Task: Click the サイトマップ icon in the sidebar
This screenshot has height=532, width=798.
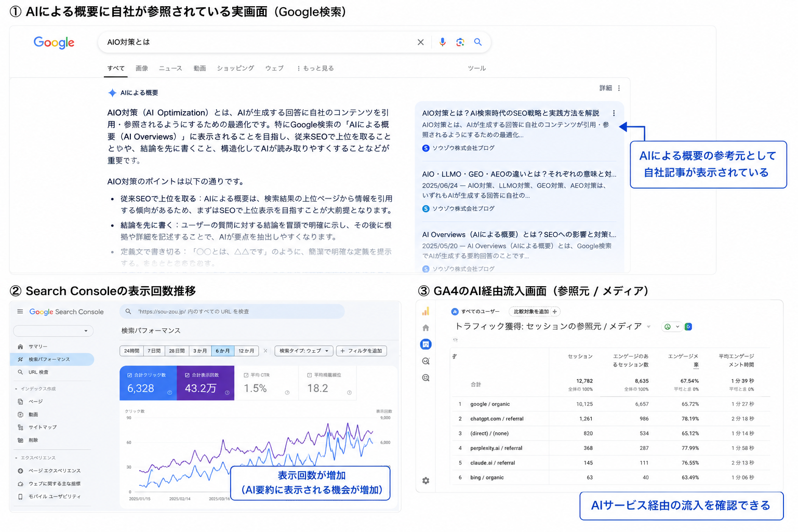Action: click(20, 428)
